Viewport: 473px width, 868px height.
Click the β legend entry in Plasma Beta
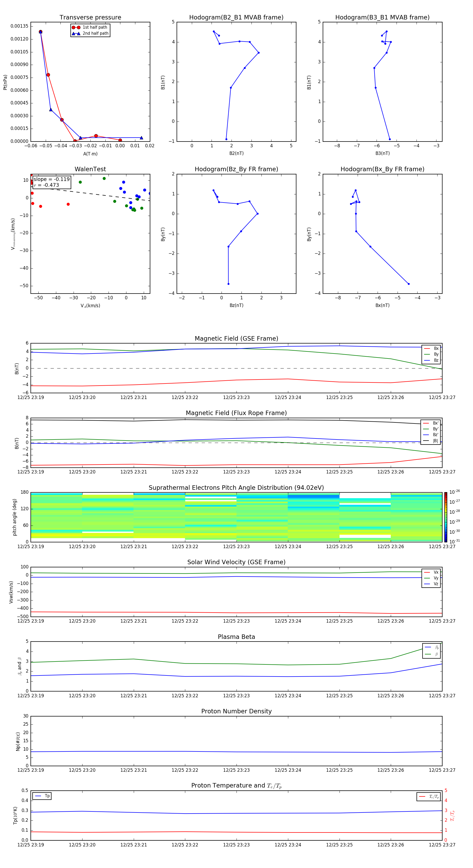431,654
